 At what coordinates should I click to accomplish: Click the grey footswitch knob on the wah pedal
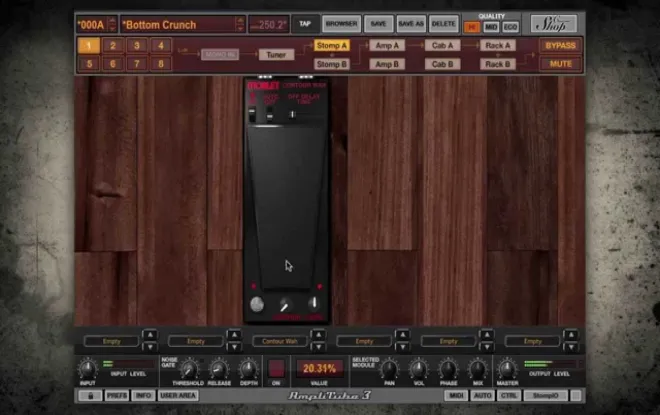[257, 304]
